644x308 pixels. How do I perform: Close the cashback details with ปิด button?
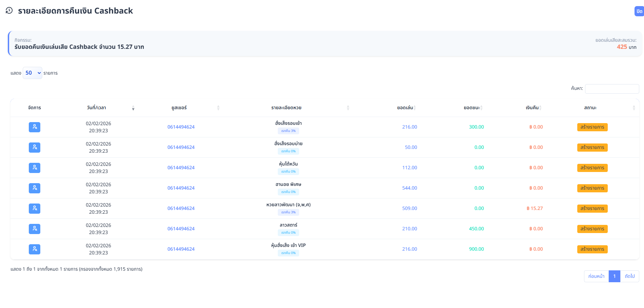pos(639,11)
